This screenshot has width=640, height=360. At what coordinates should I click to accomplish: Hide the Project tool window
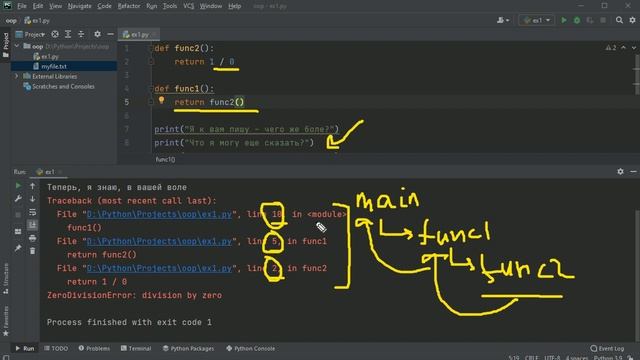110,34
